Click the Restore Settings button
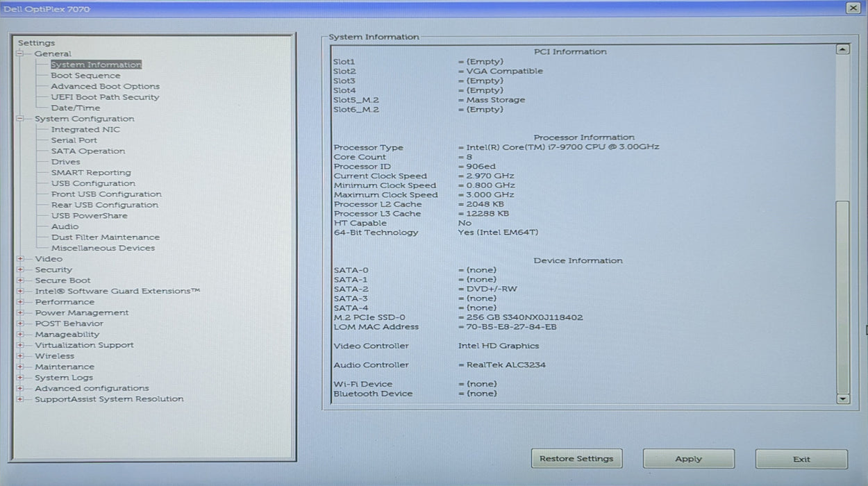 pyautogui.click(x=576, y=459)
